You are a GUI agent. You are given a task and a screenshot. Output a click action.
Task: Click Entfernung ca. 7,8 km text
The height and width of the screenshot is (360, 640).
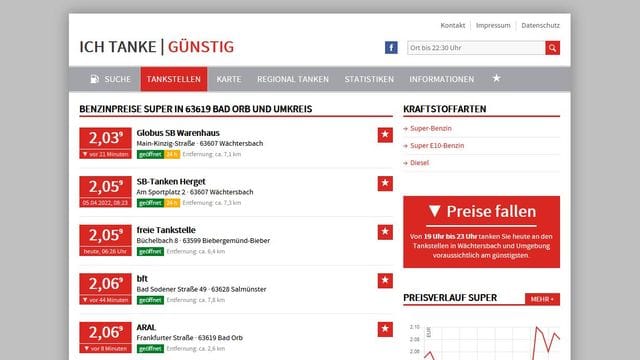pos(196,300)
